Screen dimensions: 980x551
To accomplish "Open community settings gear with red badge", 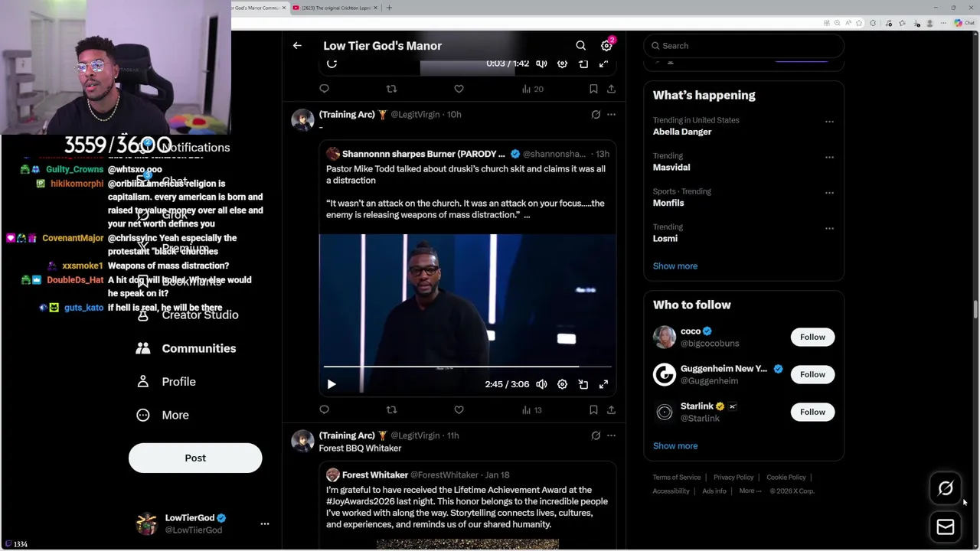I will click(606, 46).
